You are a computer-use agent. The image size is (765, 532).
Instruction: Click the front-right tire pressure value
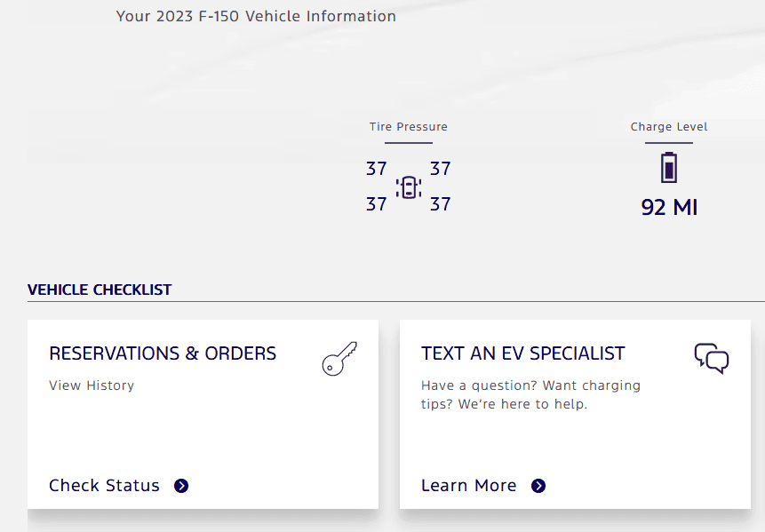coord(441,169)
